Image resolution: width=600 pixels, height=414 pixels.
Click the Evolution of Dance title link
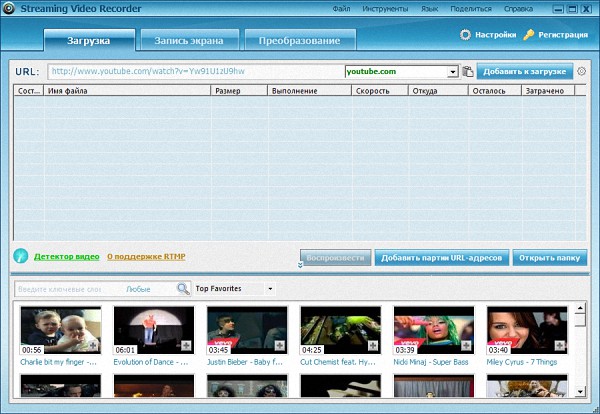(x=151, y=362)
